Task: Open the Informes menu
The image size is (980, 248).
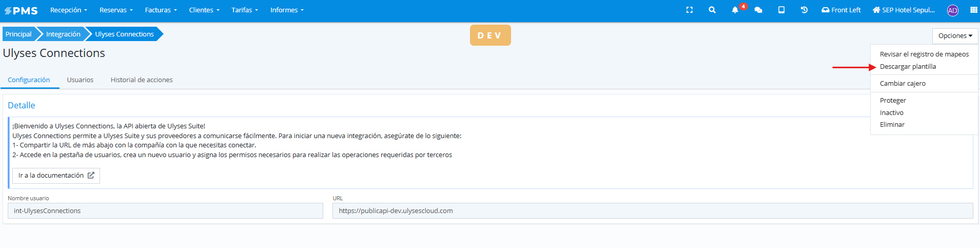Action: coord(287,10)
